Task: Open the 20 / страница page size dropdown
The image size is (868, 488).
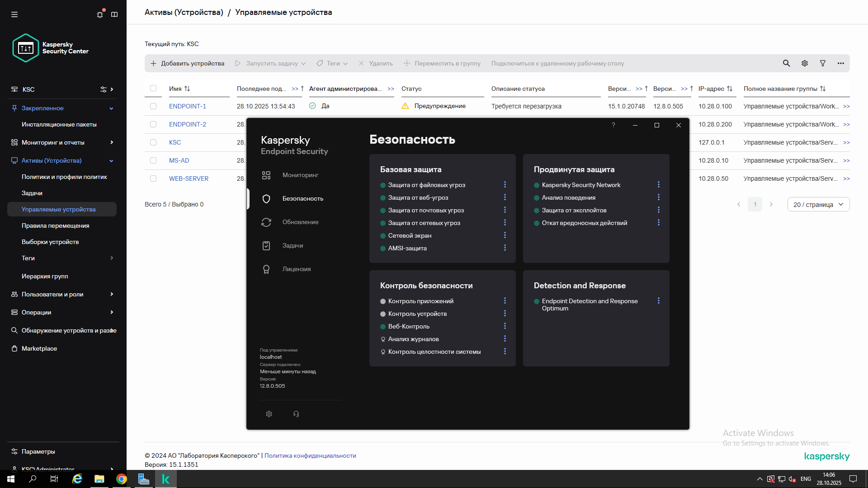Action: [x=818, y=205]
